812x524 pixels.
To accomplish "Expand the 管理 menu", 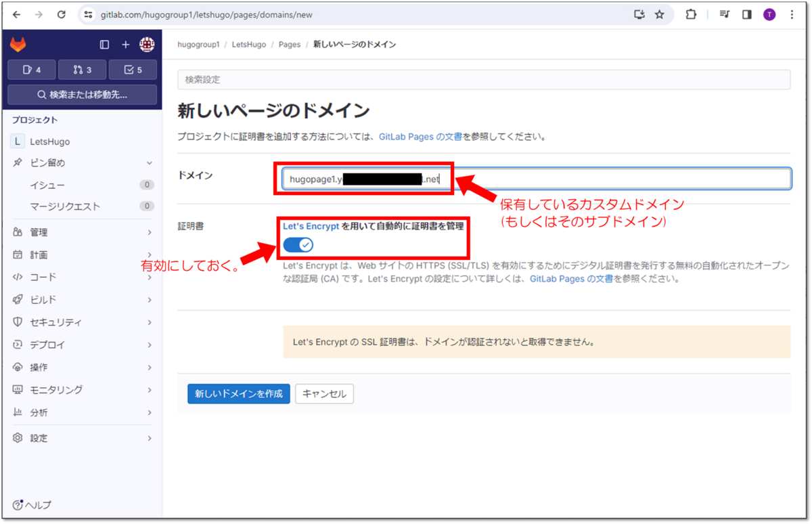I will coord(82,232).
